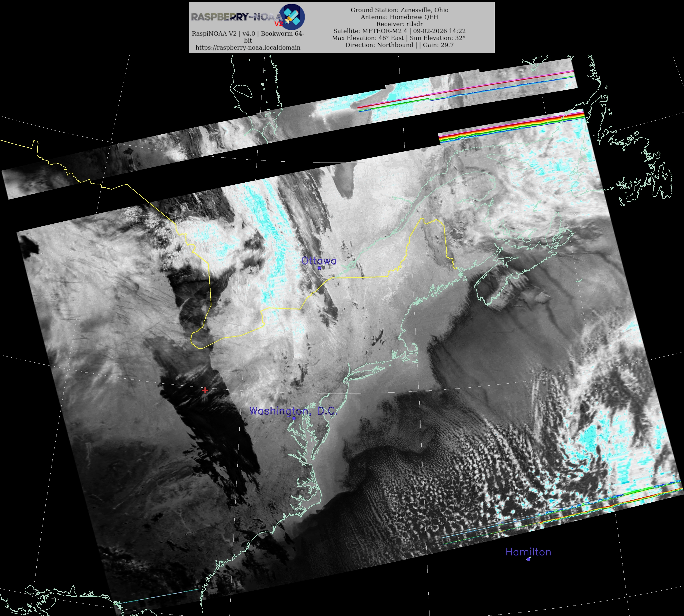Click the Washington, D.C. dot marker
Screen dimensions: 684x616
click(x=294, y=418)
